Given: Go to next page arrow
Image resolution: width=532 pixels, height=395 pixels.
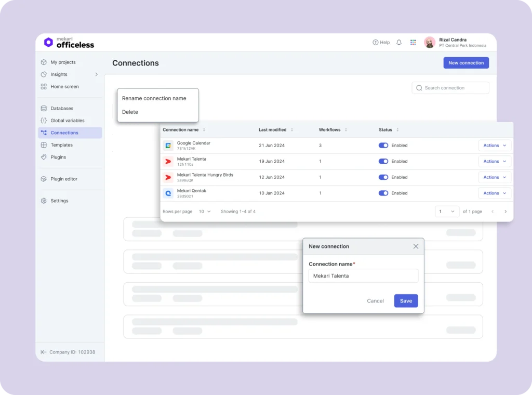Looking at the screenshot, I should point(506,212).
